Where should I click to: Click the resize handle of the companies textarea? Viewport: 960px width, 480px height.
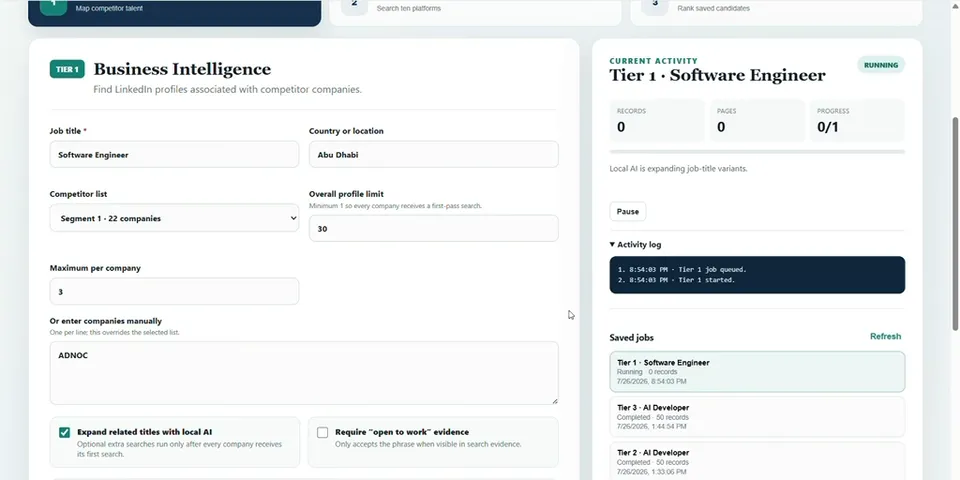[555, 401]
